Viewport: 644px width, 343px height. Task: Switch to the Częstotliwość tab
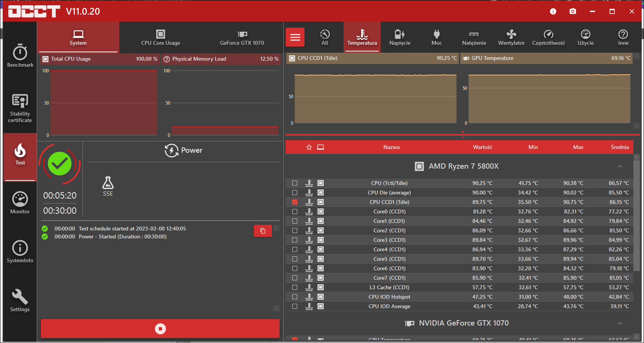[549, 37]
